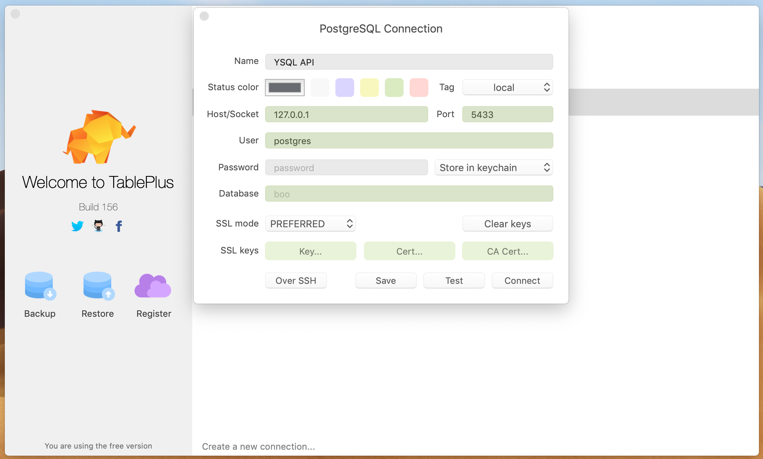Expand the Store in keychain dropdown
763x459 pixels.
click(494, 168)
